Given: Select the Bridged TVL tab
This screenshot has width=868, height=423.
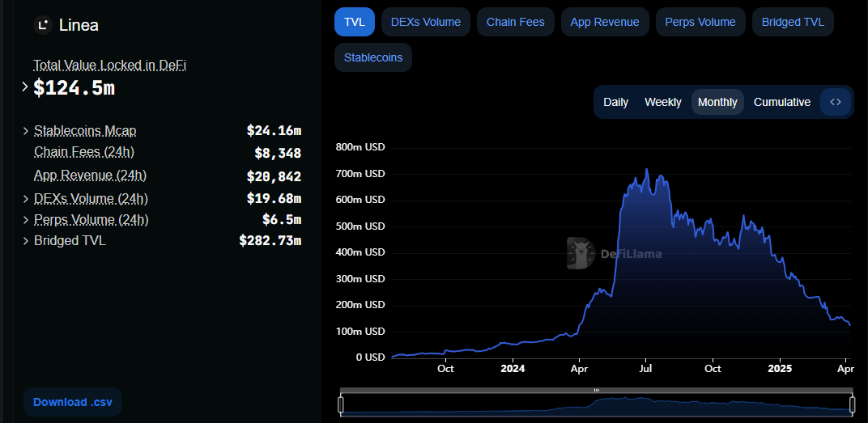Looking at the screenshot, I should (x=793, y=22).
